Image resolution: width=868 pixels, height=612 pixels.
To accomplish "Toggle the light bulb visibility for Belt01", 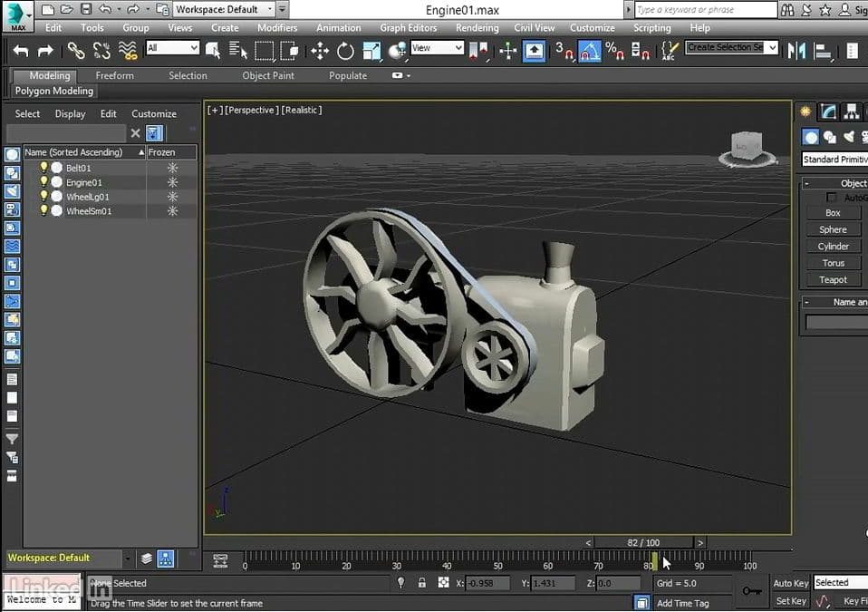I will [x=43, y=168].
